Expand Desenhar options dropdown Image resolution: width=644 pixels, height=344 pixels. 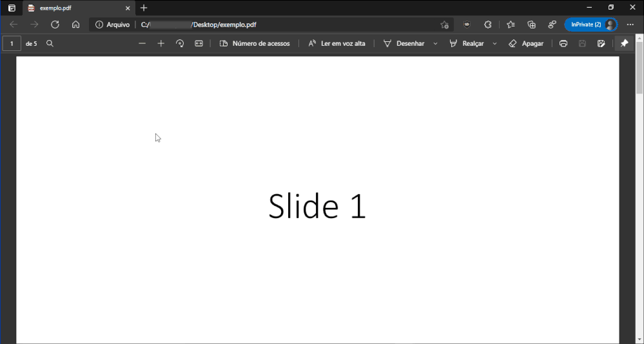(x=435, y=44)
